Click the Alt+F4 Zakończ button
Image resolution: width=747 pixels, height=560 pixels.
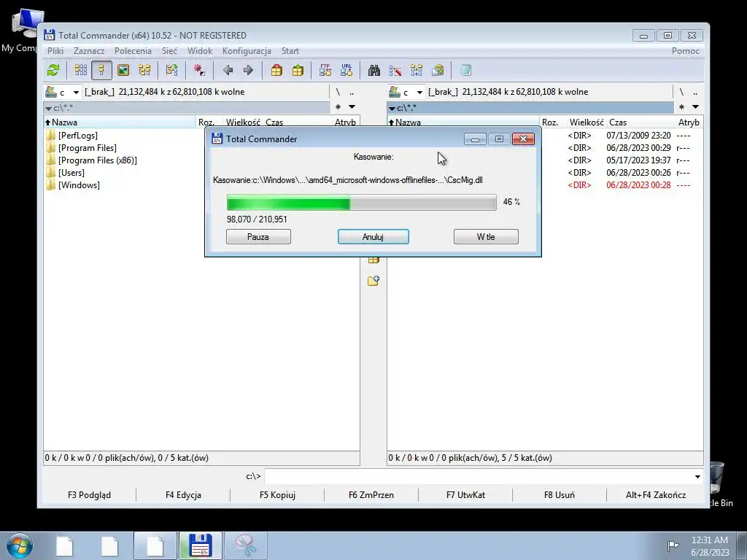tap(656, 495)
